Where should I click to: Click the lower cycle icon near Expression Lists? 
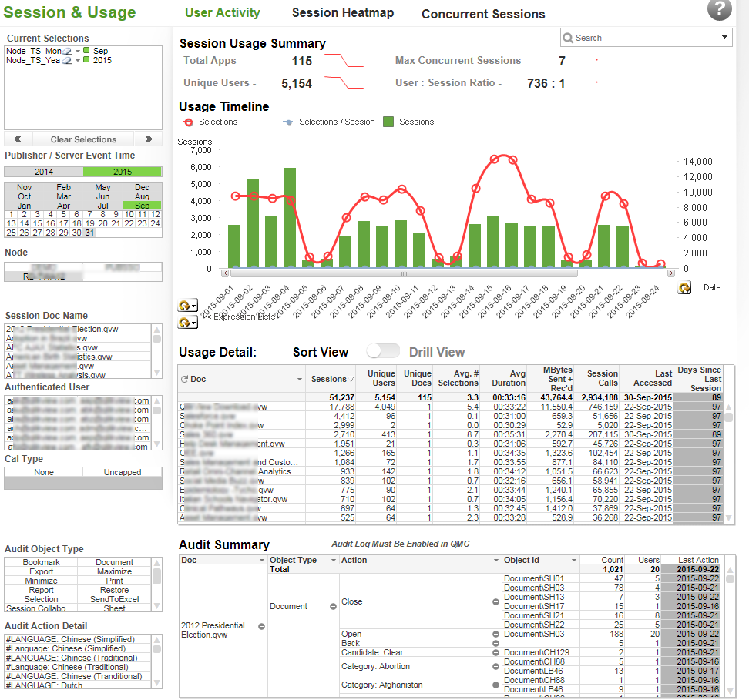(187, 323)
